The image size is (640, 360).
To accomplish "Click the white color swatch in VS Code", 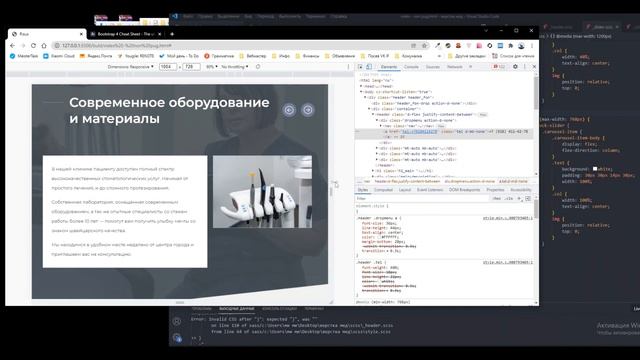I will tap(595, 169).
